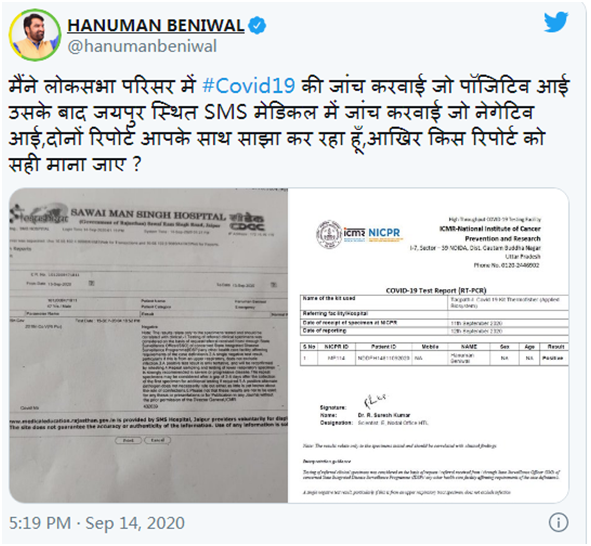Click the Cancel button in report photo

tap(158, 440)
